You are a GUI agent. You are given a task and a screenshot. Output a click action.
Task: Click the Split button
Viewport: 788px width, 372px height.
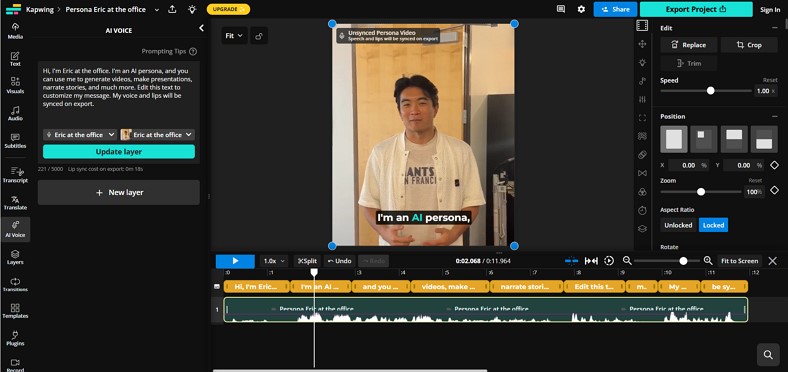[307, 261]
